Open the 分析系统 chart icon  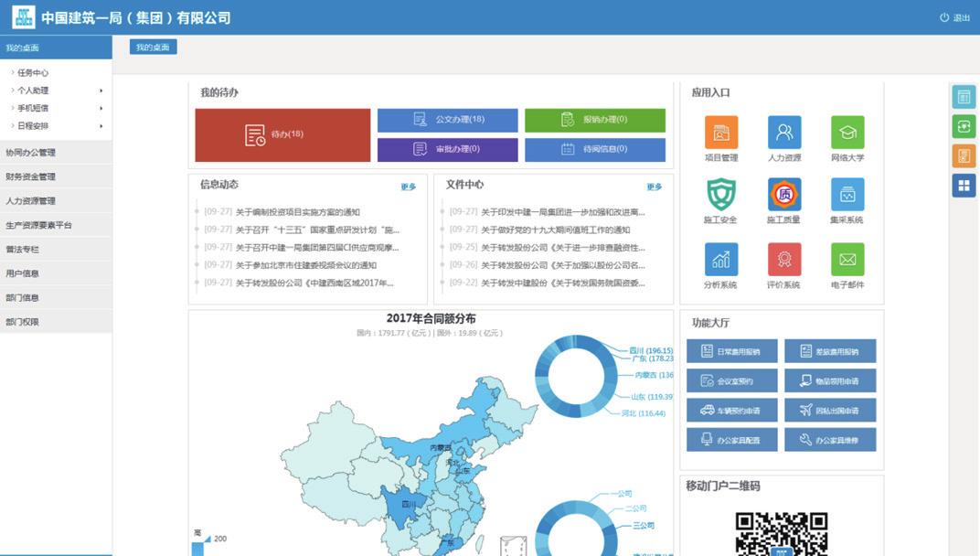721,260
